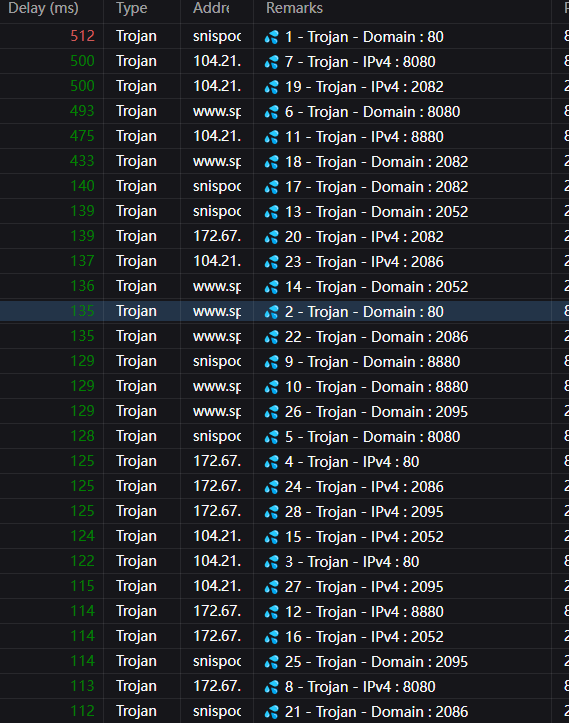Select remark '26 - Trojan - Domain : 2095'
The width and height of the screenshot is (569, 723).
pos(376,412)
